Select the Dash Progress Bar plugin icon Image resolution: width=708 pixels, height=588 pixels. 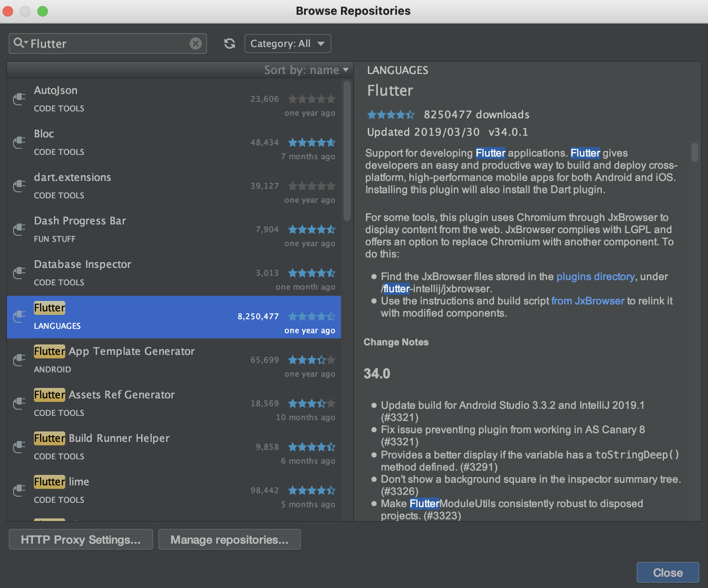click(x=19, y=230)
